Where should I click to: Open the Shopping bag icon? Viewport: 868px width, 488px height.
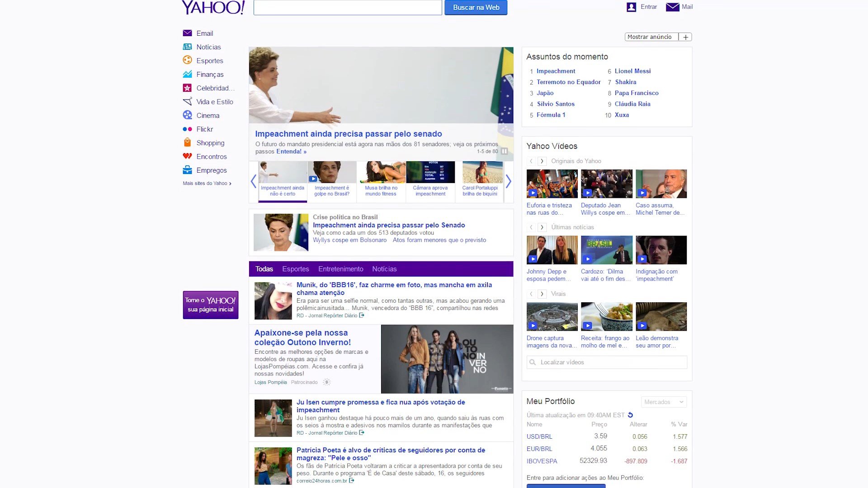tap(187, 142)
